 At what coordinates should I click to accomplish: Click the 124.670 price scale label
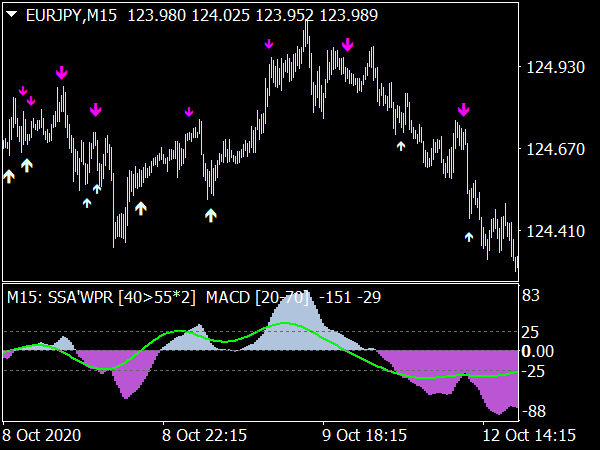[556, 150]
